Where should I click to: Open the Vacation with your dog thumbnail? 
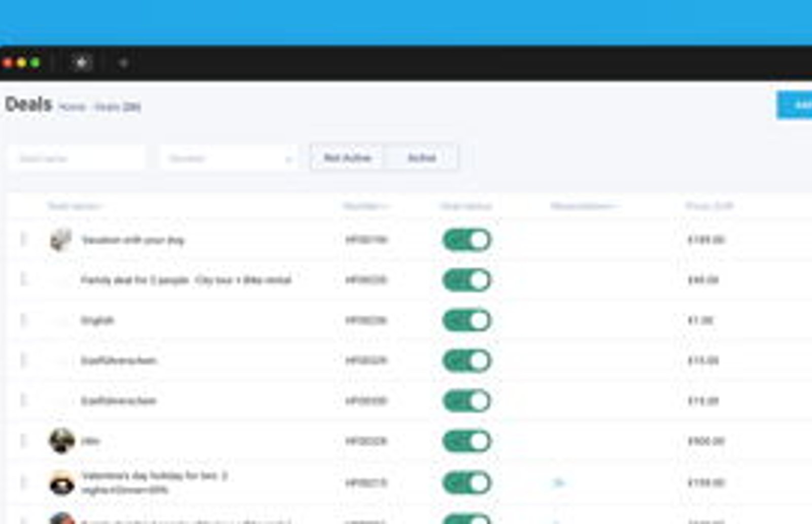61,240
